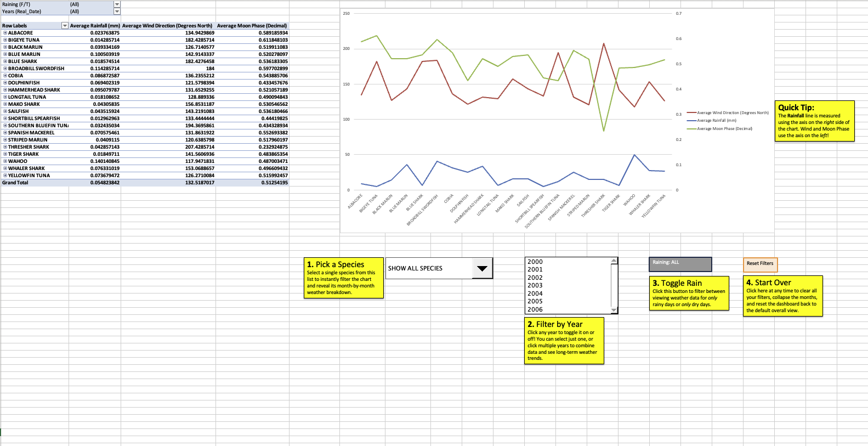Expand the BLACK MARLIN row

5,47
